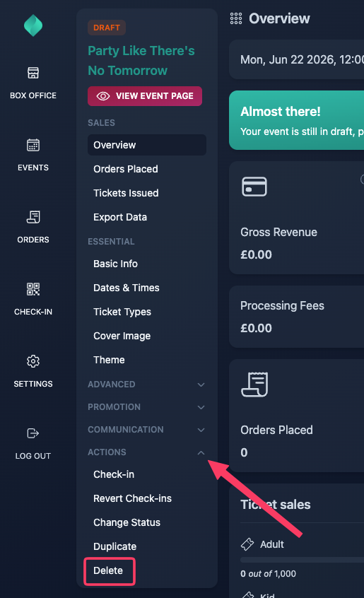This screenshot has height=598, width=364.
Task: Open the Box Office store icon
Action: (33, 73)
